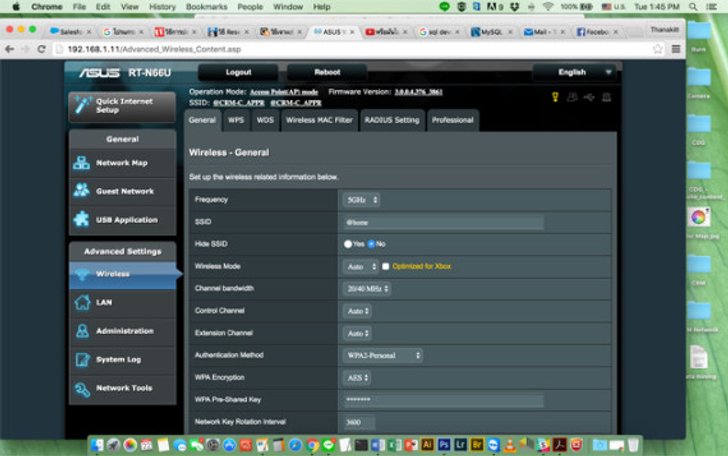This screenshot has width=728, height=456.
Task: Click the printer status icon in header
Action: pyautogui.click(x=606, y=97)
